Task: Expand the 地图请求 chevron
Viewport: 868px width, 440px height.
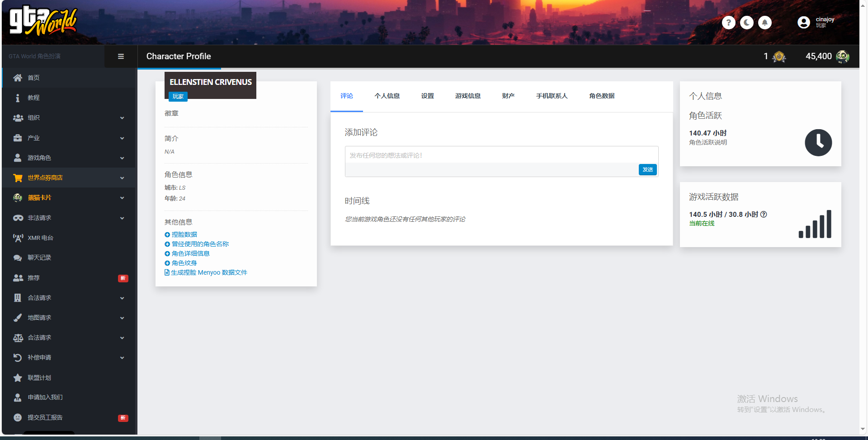Action: click(x=122, y=318)
